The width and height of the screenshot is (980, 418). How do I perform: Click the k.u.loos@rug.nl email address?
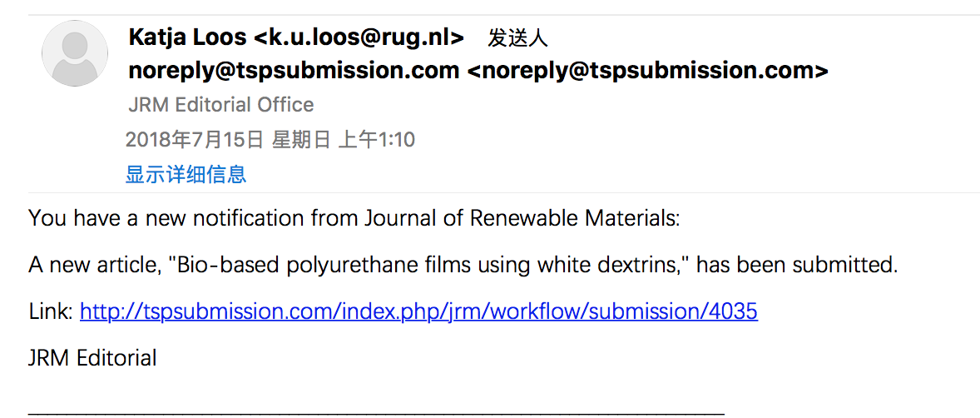(359, 38)
